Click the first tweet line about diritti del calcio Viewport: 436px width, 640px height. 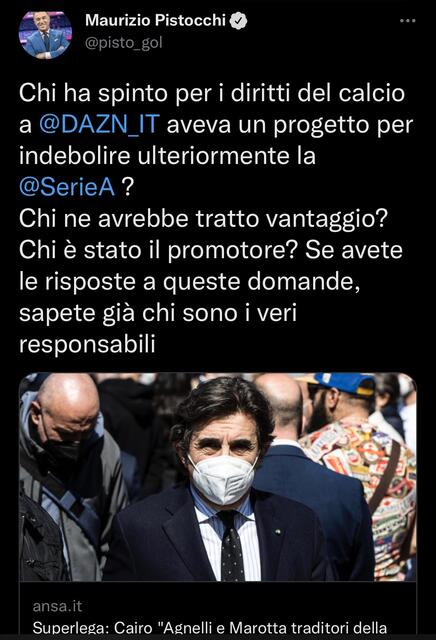212,93
